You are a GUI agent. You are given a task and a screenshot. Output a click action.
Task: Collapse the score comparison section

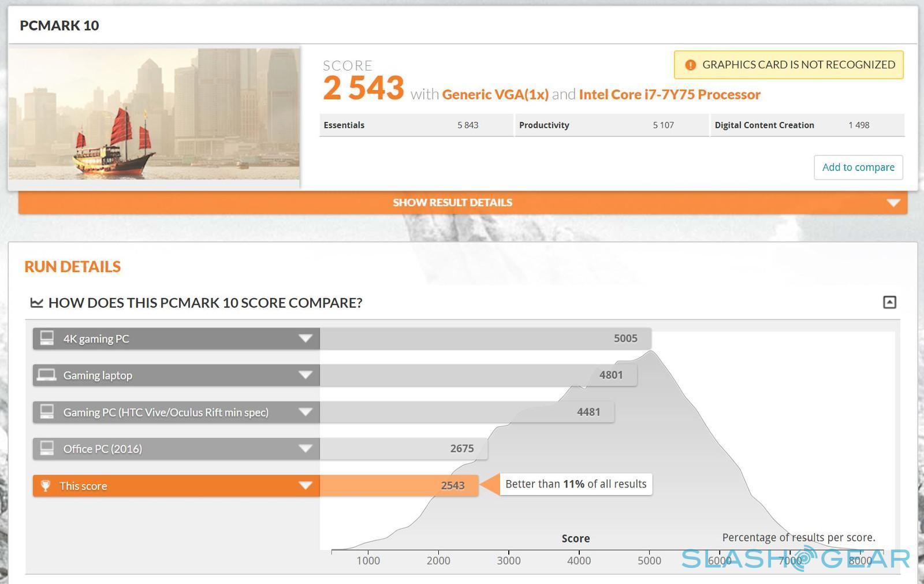click(889, 302)
